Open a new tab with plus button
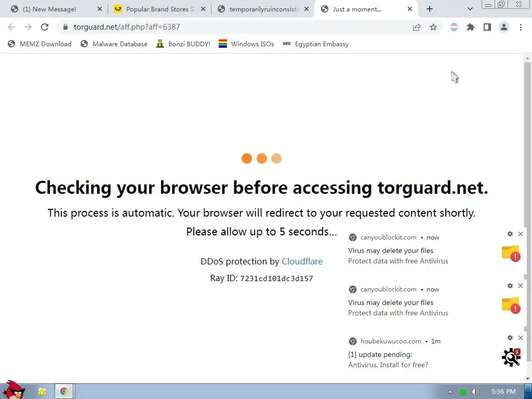 point(430,9)
